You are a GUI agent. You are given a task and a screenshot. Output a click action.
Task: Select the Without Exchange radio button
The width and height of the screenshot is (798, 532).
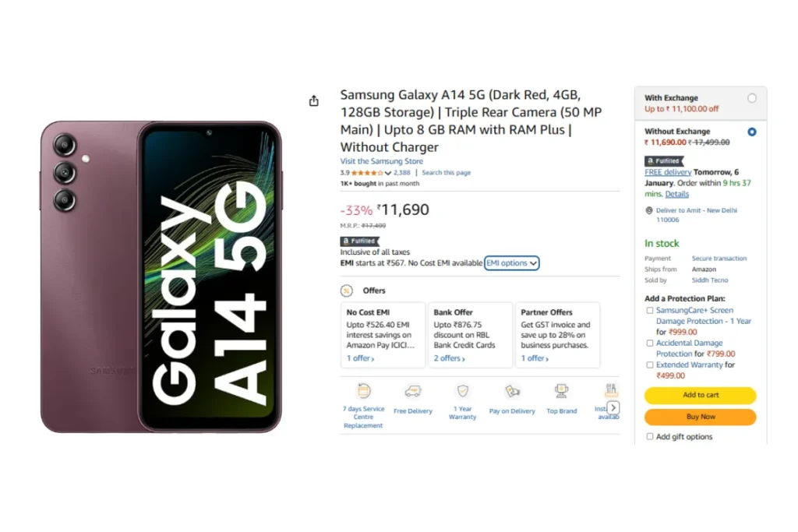click(x=752, y=132)
